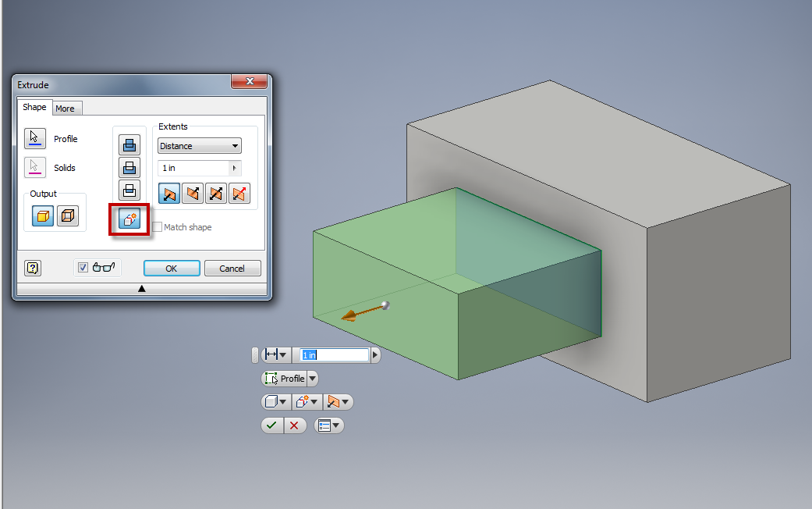Click the mini-toolbar Profile button
Image resolution: width=812 pixels, height=509 pixels.
coord(284,379)
